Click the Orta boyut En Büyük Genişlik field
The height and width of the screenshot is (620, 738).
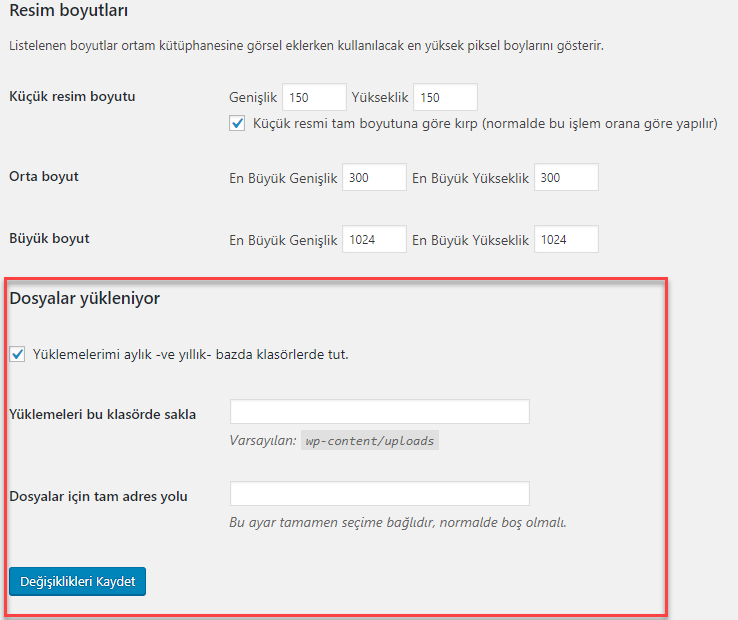click(x=374, y=177)
